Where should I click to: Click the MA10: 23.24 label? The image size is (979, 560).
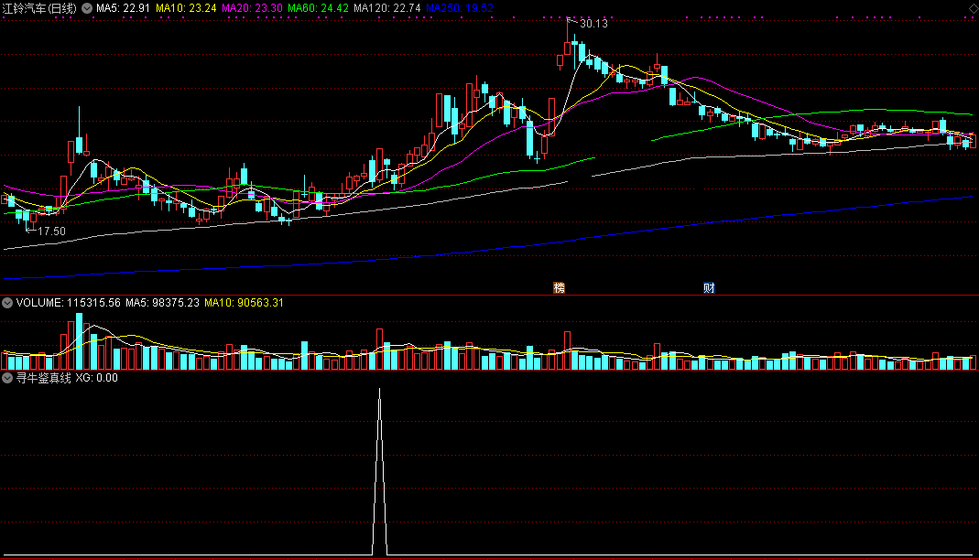pyautogui.click(x=186, y=8)
